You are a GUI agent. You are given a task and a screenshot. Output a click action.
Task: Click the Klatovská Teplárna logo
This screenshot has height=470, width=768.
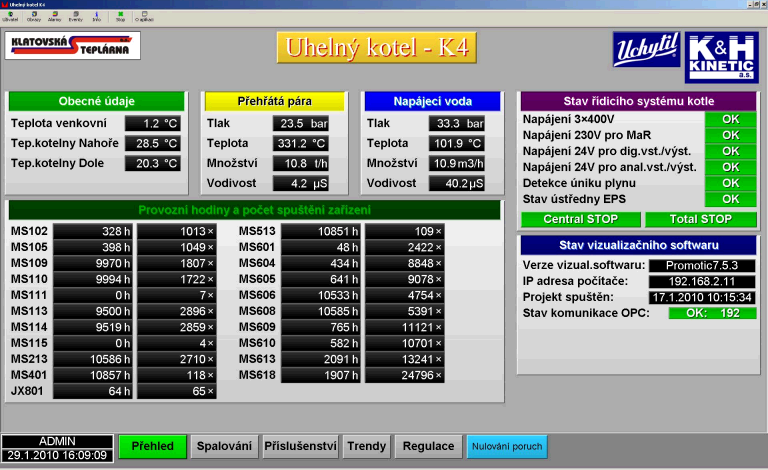[72, 46]
